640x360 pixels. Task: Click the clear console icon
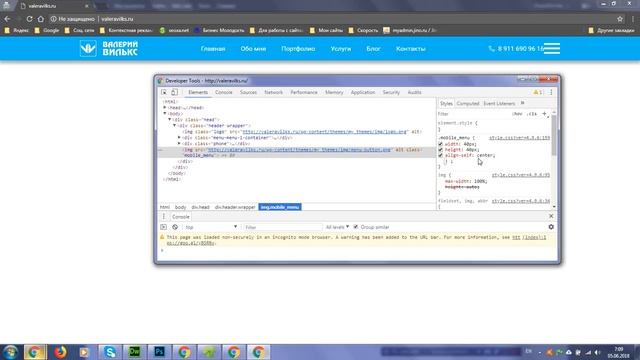tap(175, 227)
